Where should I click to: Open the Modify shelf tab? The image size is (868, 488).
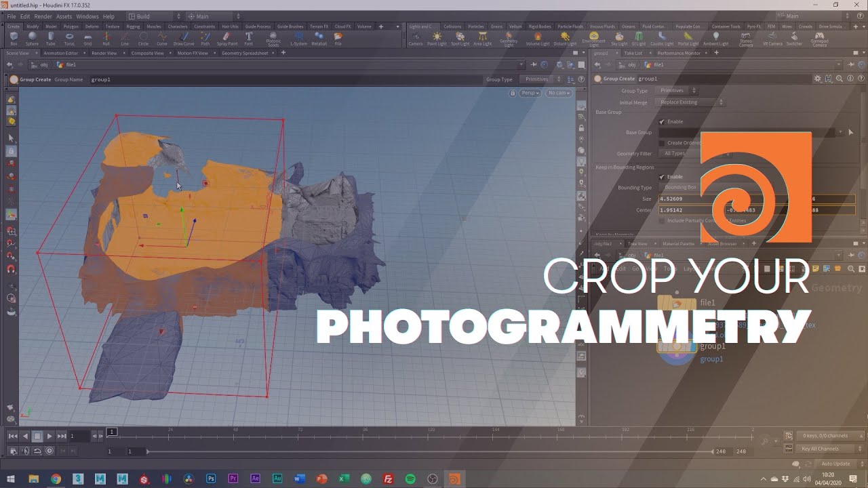33,26
